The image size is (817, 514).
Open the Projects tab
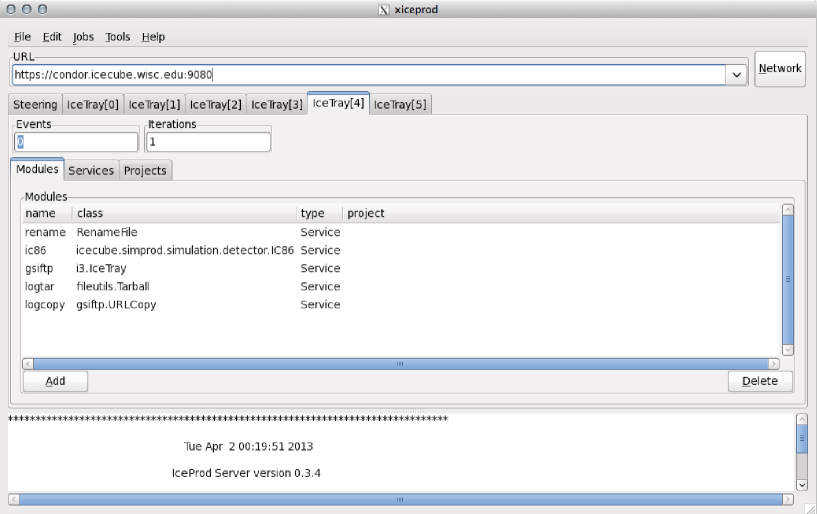coord(145,170)
